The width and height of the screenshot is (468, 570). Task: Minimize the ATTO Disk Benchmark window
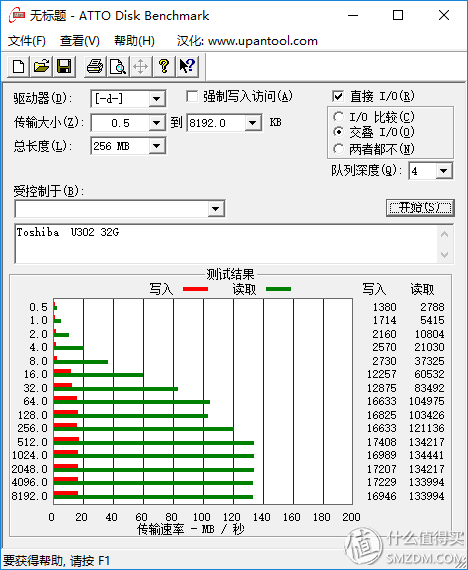click(353, 15)
